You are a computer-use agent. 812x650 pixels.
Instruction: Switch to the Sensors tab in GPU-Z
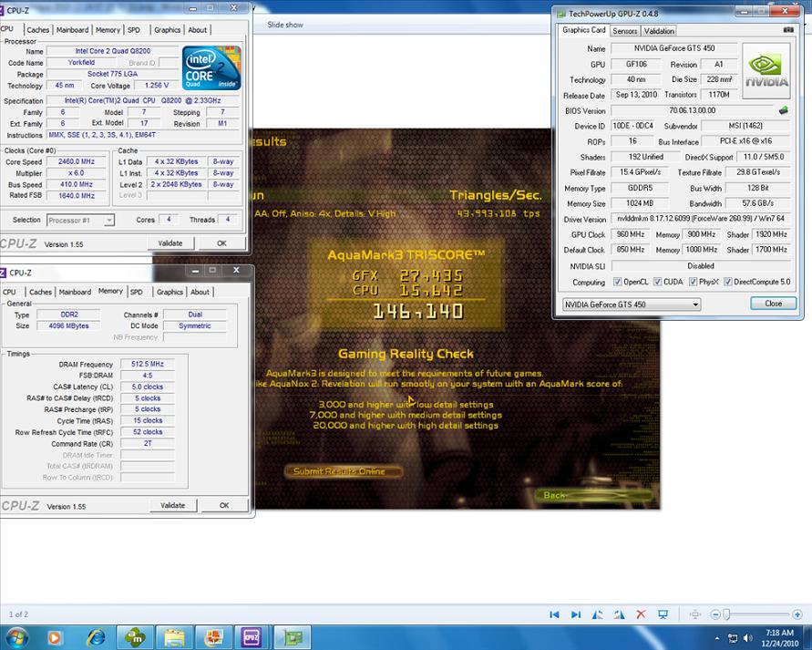(x=624, y=31)
